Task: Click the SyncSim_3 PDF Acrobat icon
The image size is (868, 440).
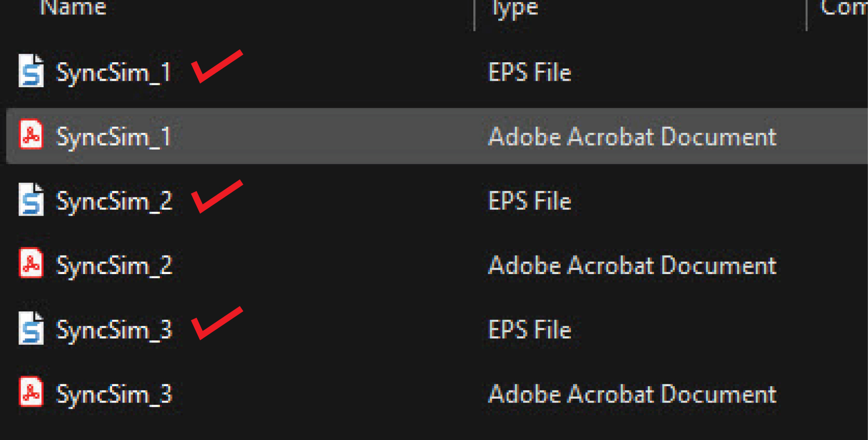Action: click(x=31, y=392)
